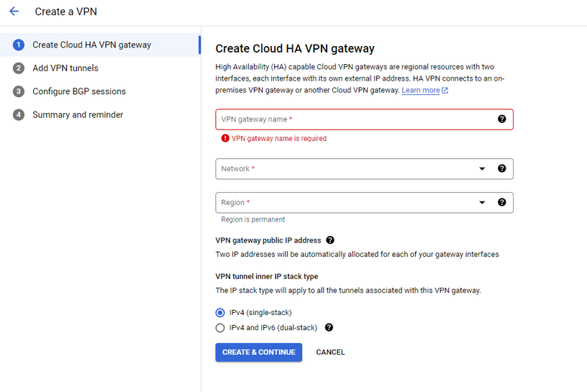Open Configure BGP sessions step
Image resolution: width=587 pixels, height=392 pixels.
click(x=79, y=91)
